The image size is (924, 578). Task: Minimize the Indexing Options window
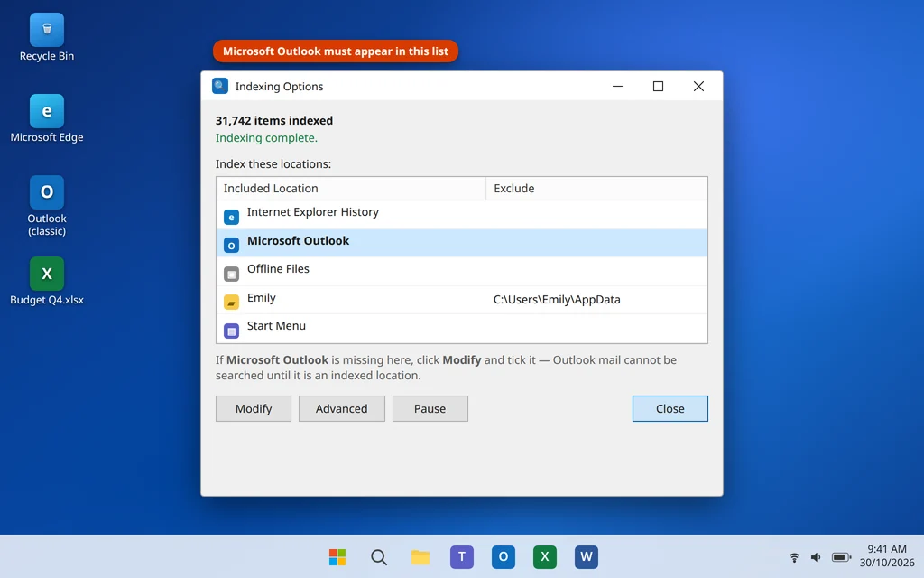pyautogui.click(x=617, y=86)
